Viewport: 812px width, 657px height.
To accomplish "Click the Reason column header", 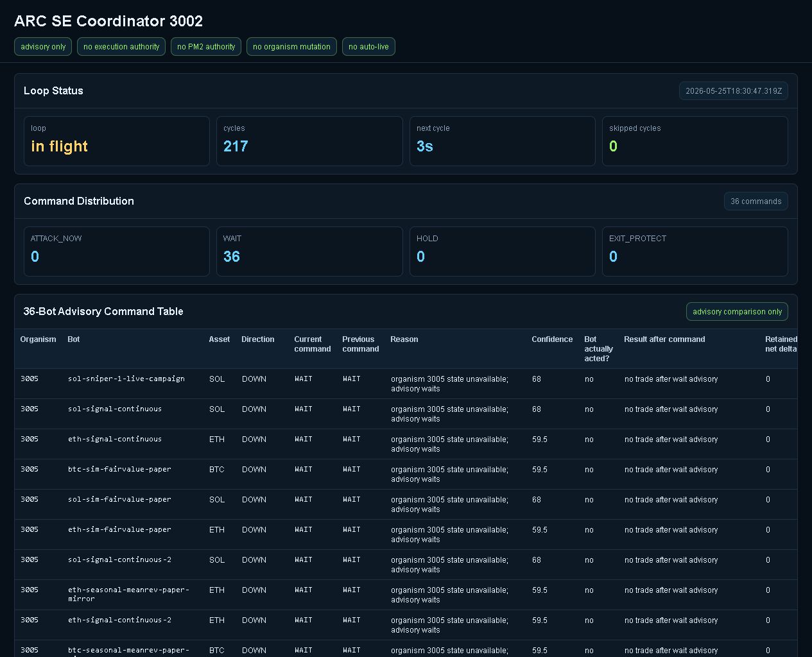I will [x=404, y=339].
